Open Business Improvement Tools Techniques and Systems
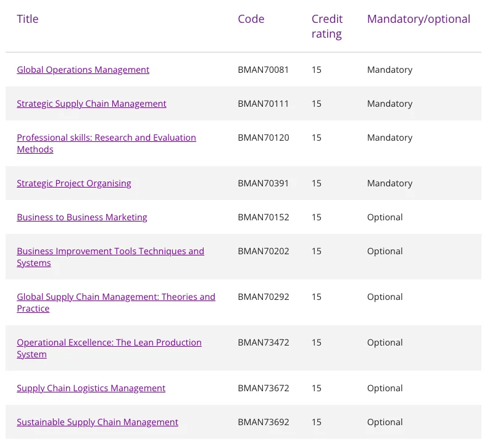This screenshot has height=448, width=487. pos(110,251)
